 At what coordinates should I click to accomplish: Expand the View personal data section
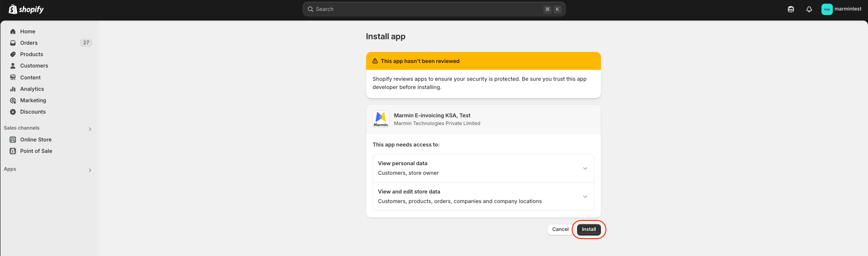coord(484,168)
